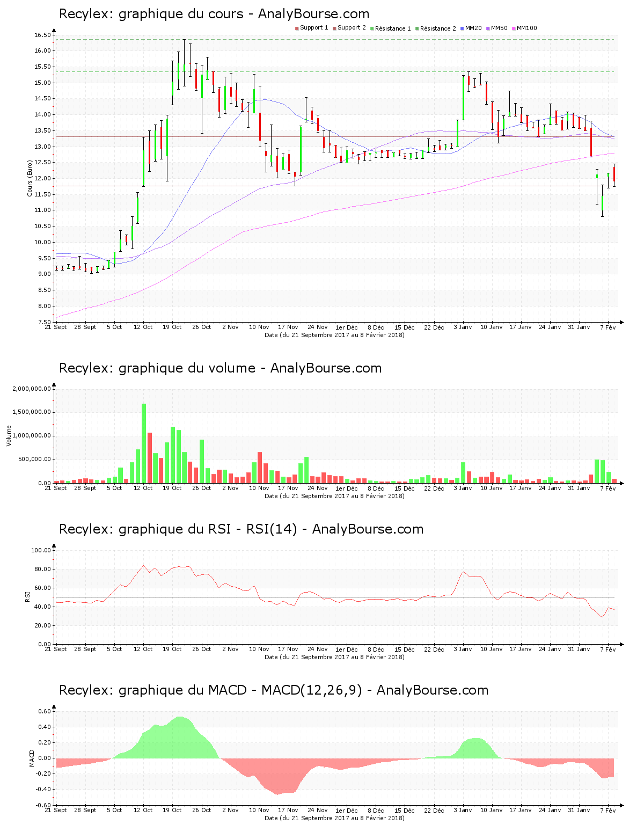The image size is (644, 832).
Task: Click the 7.50 price axis label
Action: [44, 322]
